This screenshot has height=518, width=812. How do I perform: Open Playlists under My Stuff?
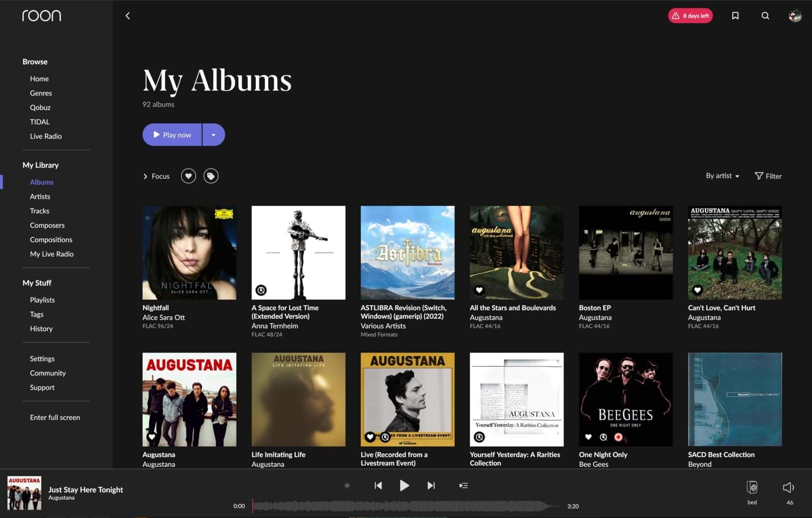(x=42, y=300)
